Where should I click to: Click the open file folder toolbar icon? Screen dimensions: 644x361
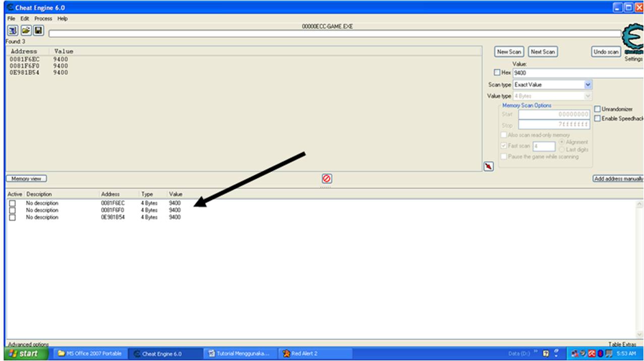tap(26, 31)
